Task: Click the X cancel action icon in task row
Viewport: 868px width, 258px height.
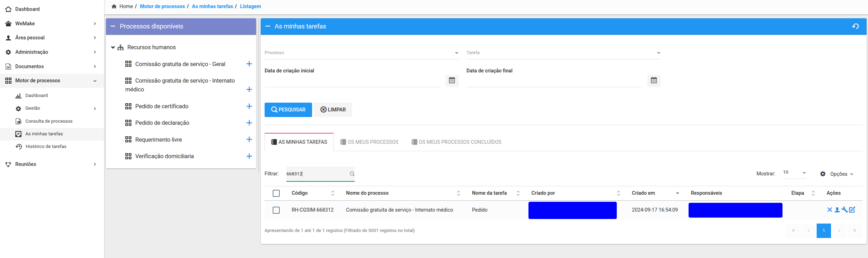Action: point(829,210)
